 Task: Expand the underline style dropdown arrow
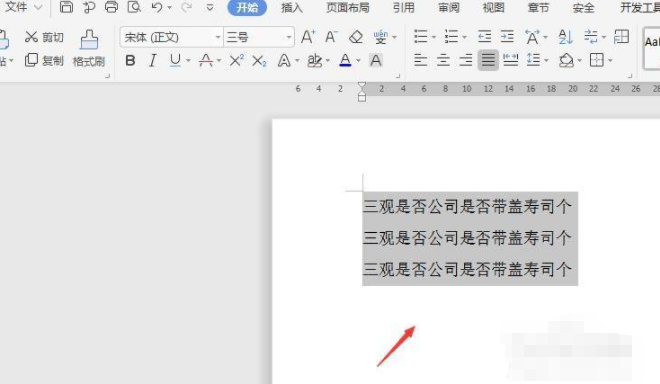[x=188, y=61]
